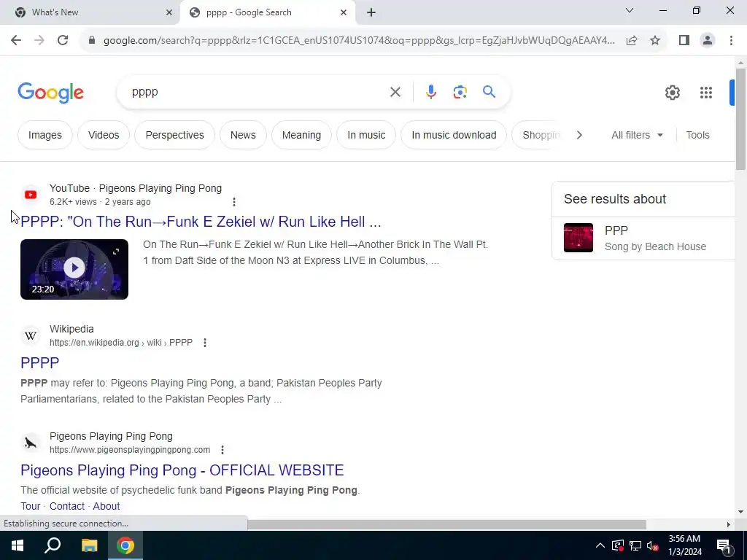This screenshot has width=747, height=560.
Task: Select the News filter
Action: [x=243, y=135]
